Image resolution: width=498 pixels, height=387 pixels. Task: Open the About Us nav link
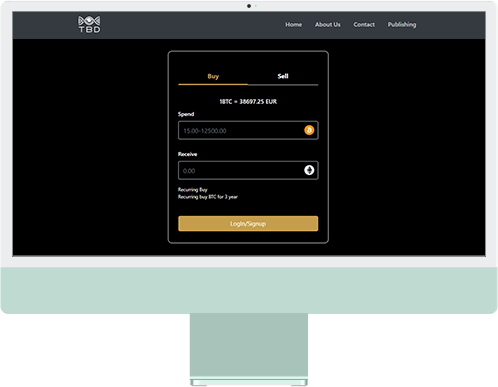tap(328, 24)
